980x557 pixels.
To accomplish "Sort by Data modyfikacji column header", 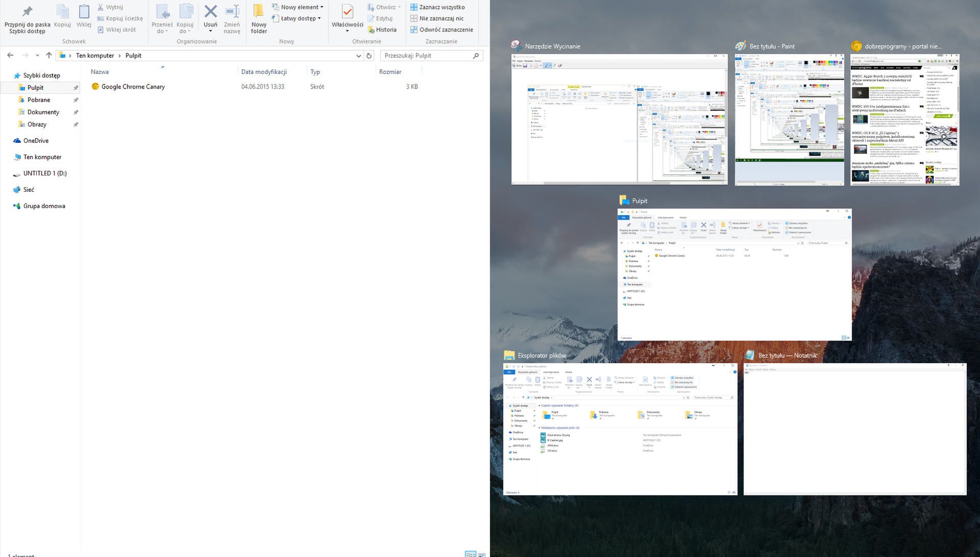I will [264, 72].
